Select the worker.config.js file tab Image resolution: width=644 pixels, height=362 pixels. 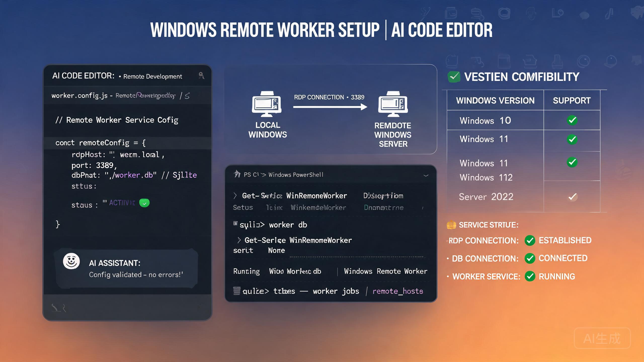click(x=79, y=96)
